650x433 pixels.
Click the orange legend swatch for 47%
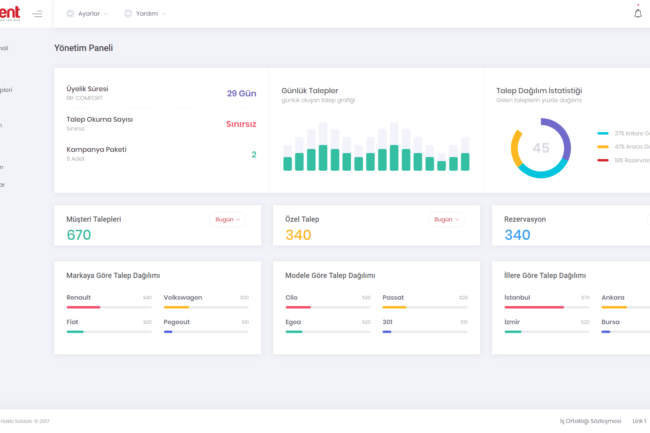603,146
